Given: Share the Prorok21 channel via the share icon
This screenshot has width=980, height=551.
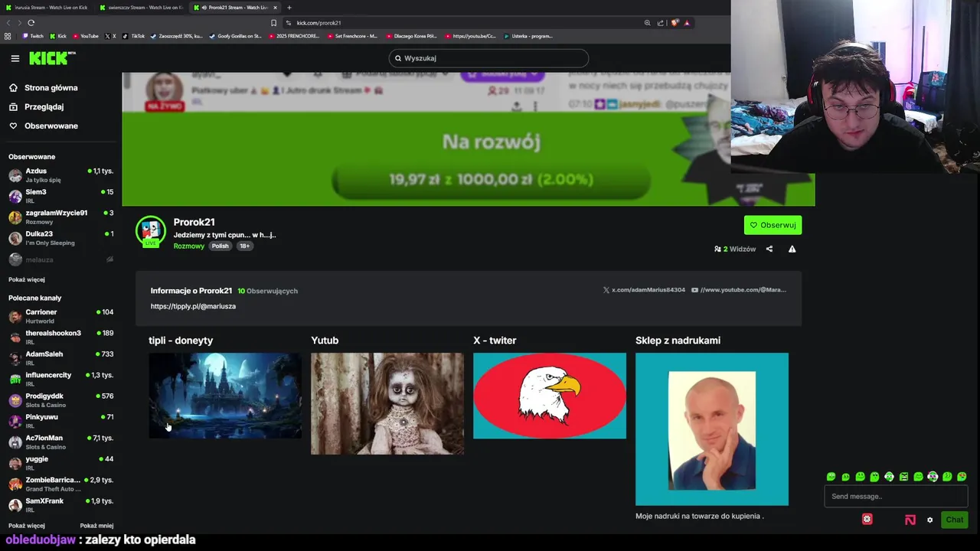Looking at the screenshot, I should [769, 249].
